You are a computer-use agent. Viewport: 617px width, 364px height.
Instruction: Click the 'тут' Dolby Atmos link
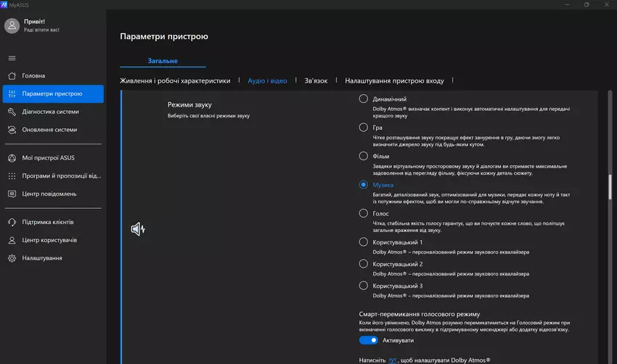pyautogui.click(x=392, y=360)
